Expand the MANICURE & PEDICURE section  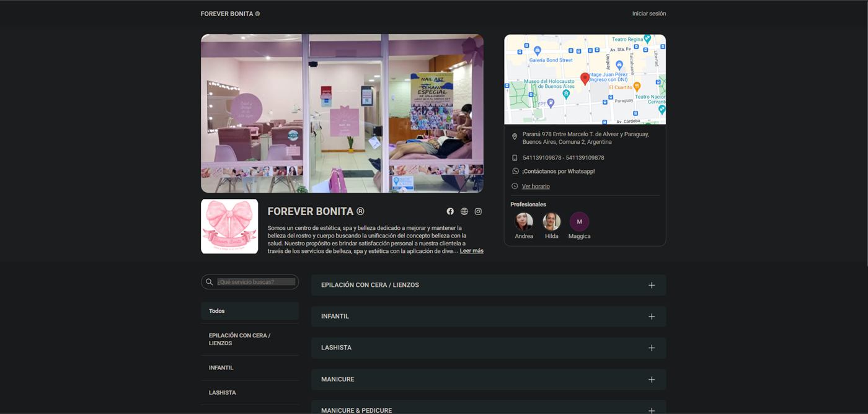tap(489, 407)
